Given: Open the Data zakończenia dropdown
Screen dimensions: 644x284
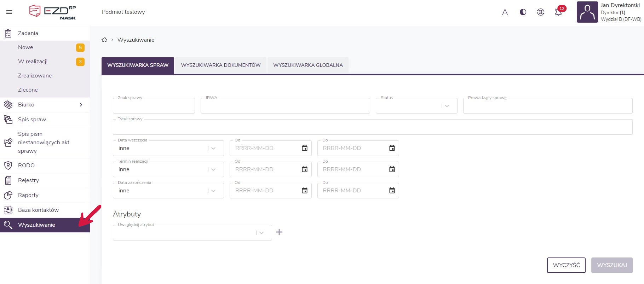Looking at the screenshot, I should [x=213, y=191].
